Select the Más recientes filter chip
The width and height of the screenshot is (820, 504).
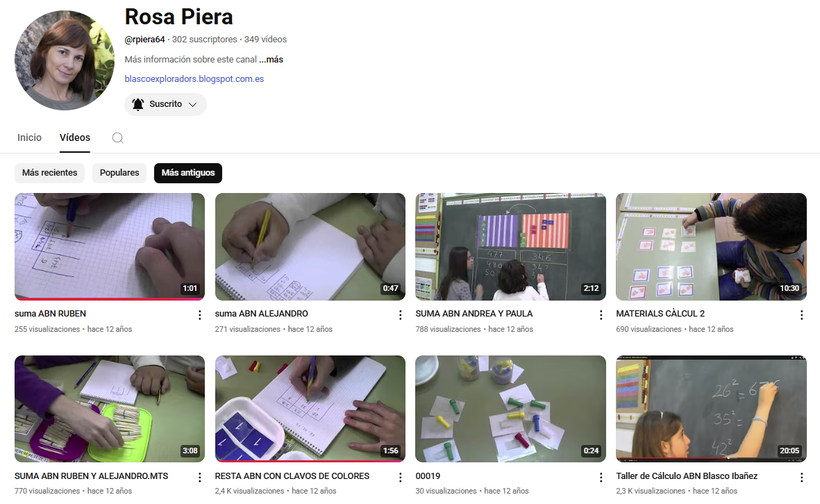pos(50,173)
